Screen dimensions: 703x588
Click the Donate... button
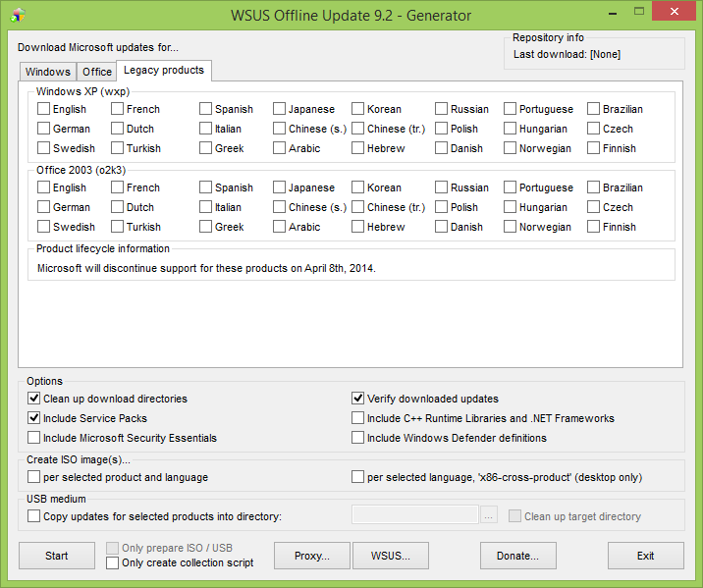tap(517, 556)
